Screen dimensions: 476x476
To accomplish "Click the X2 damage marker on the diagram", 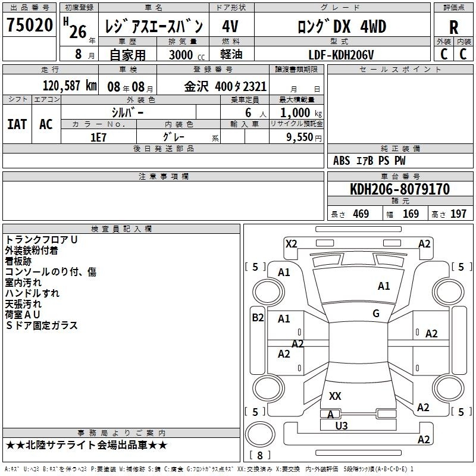I will tap(291, 243).
